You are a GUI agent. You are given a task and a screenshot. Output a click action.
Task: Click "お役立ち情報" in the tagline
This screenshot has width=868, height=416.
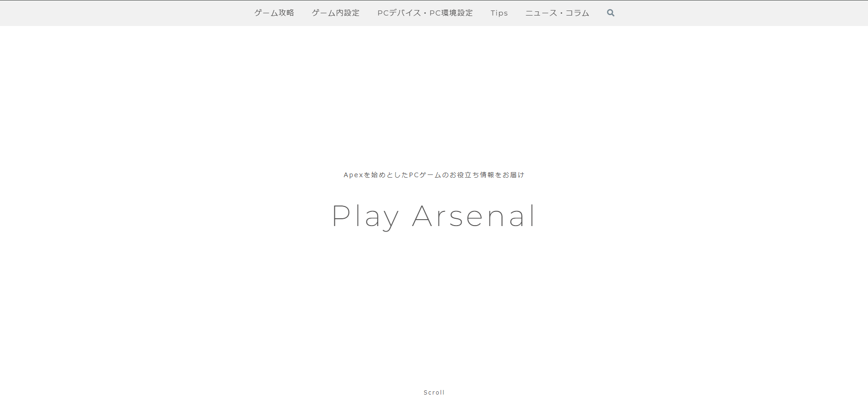[472, 175]
